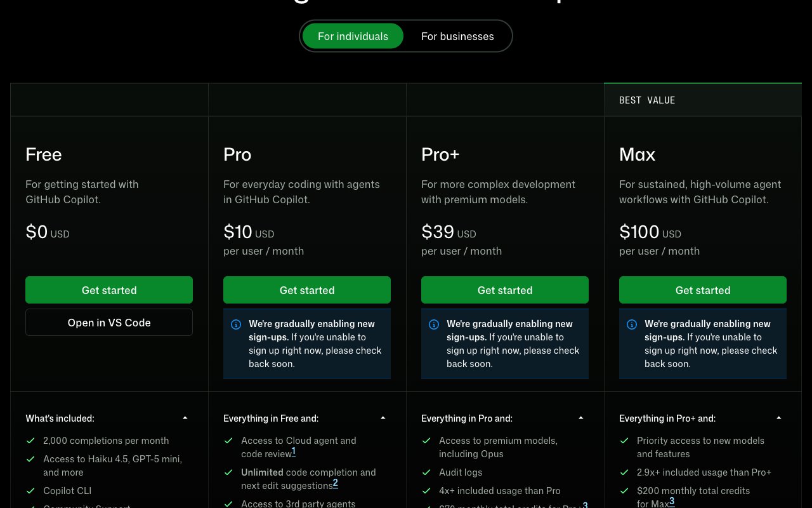
Task: Click 'For getting started with GitHub Copilot' text
Action: coord(82,192)
